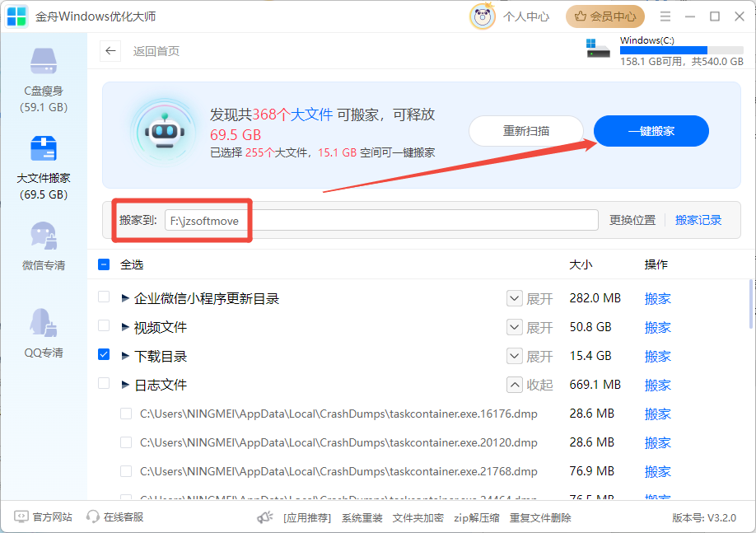Check the 视频文件 checkbox
Viewport: 756px width, 533px height.
click(x=104, y=325)
